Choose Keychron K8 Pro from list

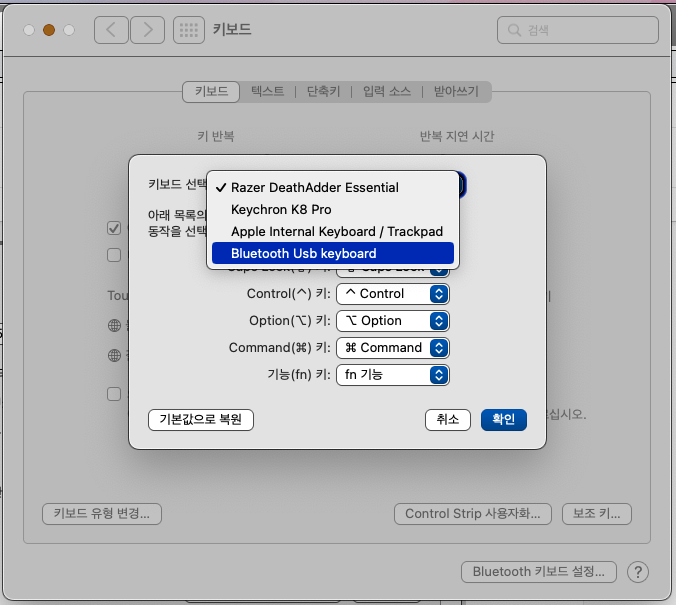pos(333,210)
